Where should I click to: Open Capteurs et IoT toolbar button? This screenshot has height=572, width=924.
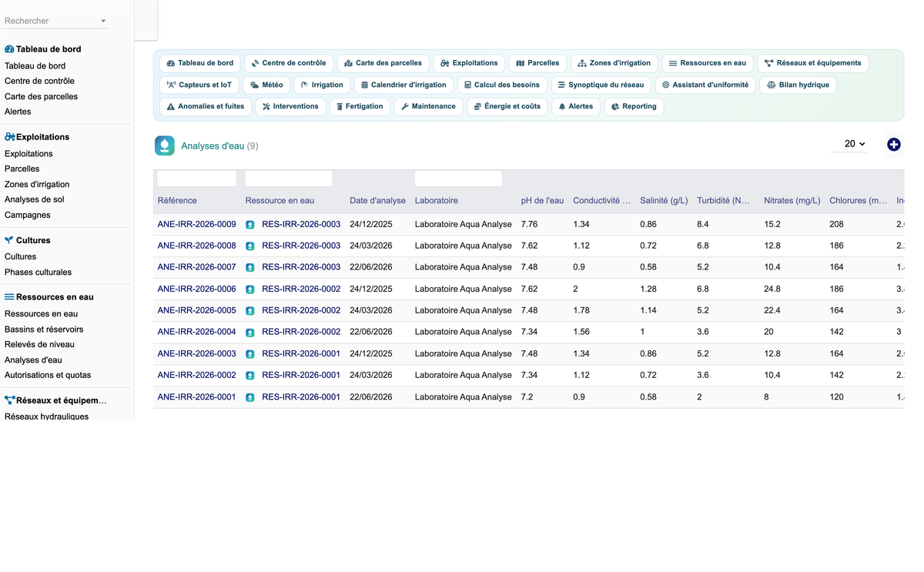click(x=199, y=85)
